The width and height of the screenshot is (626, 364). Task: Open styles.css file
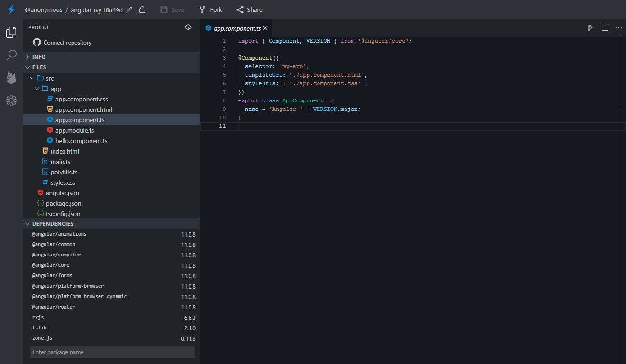(x=111, y=182)
